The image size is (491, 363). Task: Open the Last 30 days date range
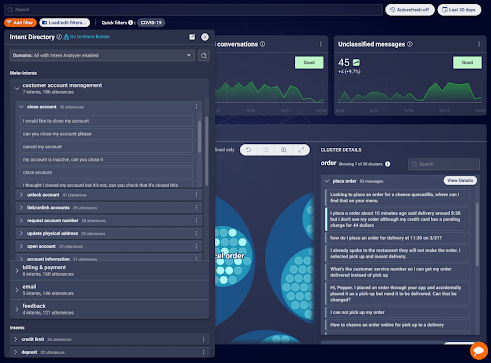459,10
